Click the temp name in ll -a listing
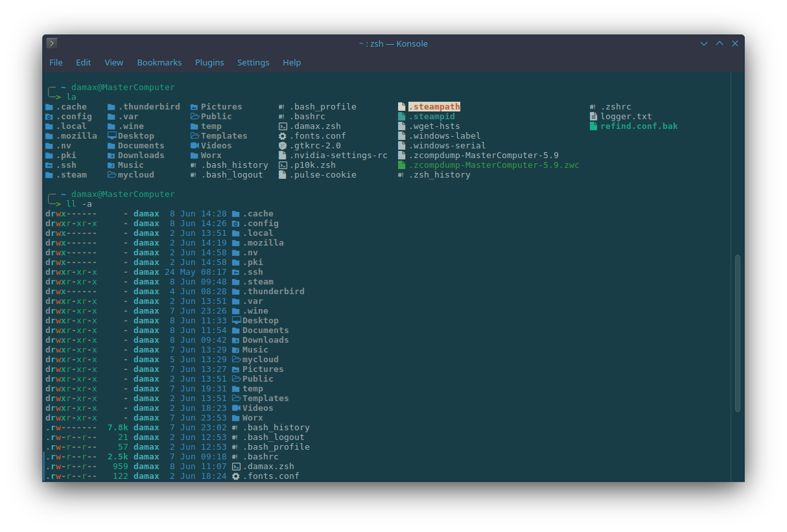787x532 pixels. pyautogui.click(x=253, y=389)
